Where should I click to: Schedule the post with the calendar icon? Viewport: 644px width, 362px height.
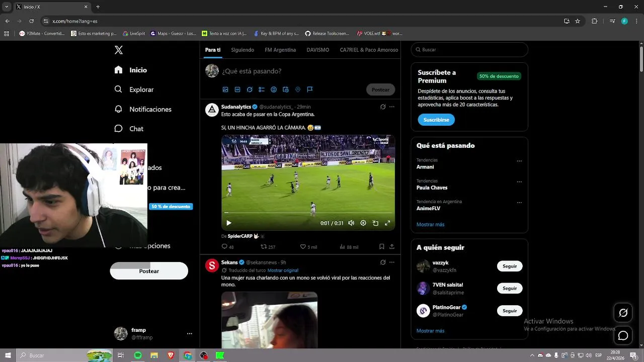(286, 89)
